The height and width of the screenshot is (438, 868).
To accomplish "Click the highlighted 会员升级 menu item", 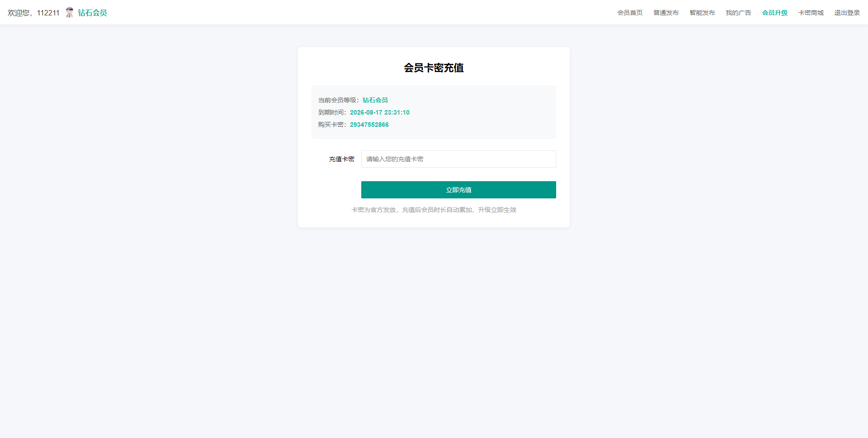I will point(775,13).
